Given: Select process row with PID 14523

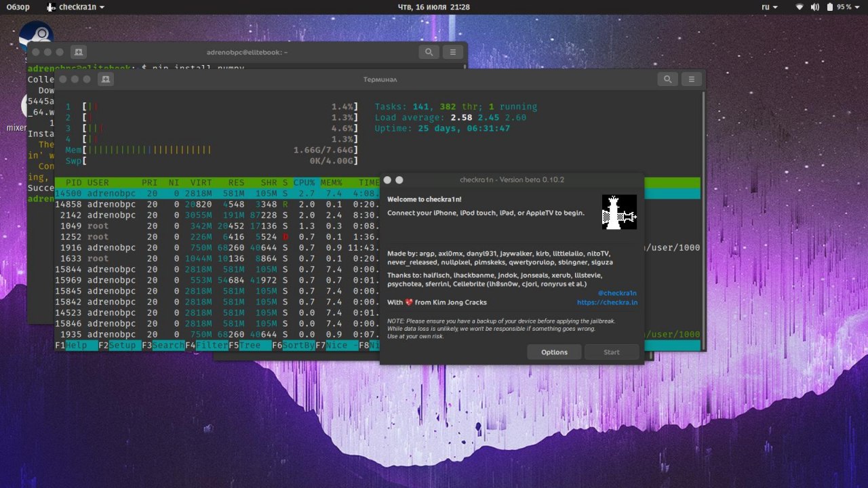Looking at the screenshot, I should (217, 313).
